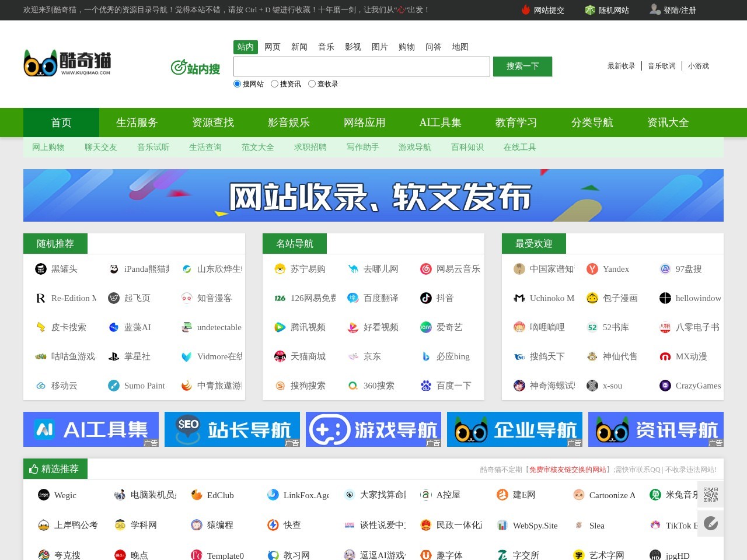Screen dimensions: 747x560
Task: Click the QR code floating icon
Action: pos(711,494)
